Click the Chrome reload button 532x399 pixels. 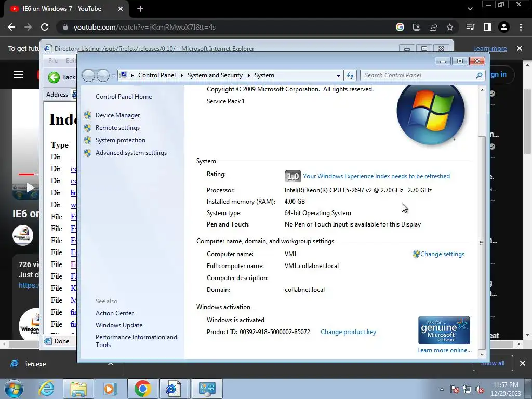click(45, 27)
